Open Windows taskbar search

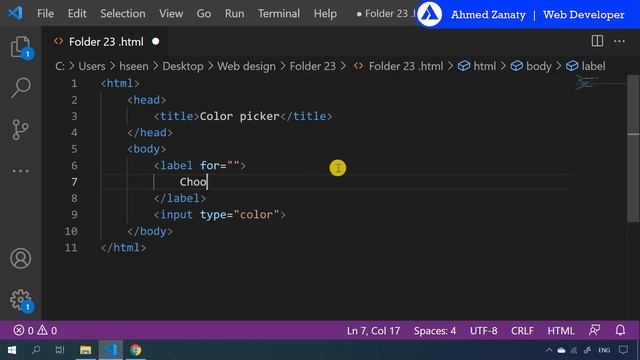pos(36,350)
